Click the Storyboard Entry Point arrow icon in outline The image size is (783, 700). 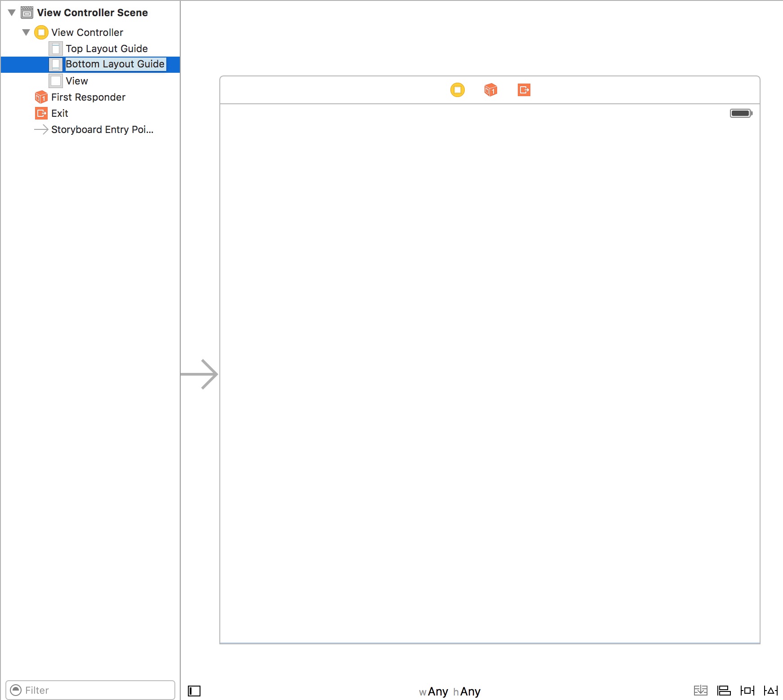point(41,129)
